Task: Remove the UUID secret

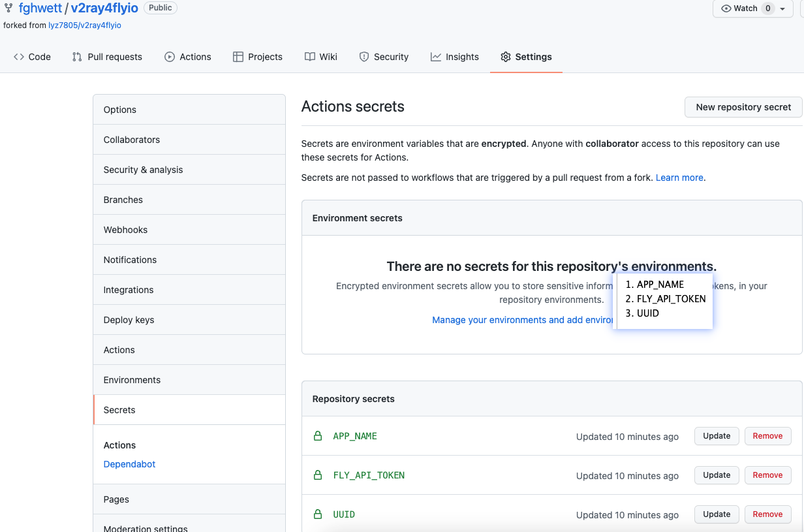Action: [x=767, y=514]
